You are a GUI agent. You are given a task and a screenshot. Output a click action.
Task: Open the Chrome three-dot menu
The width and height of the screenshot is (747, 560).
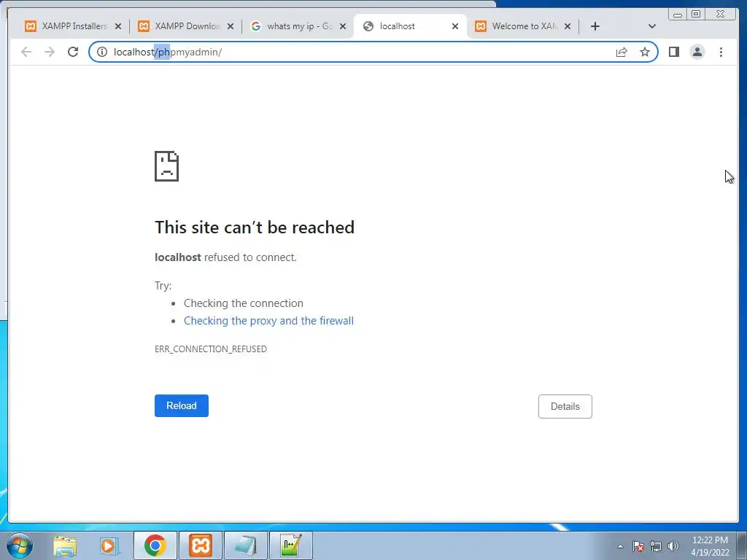[721, 52]
